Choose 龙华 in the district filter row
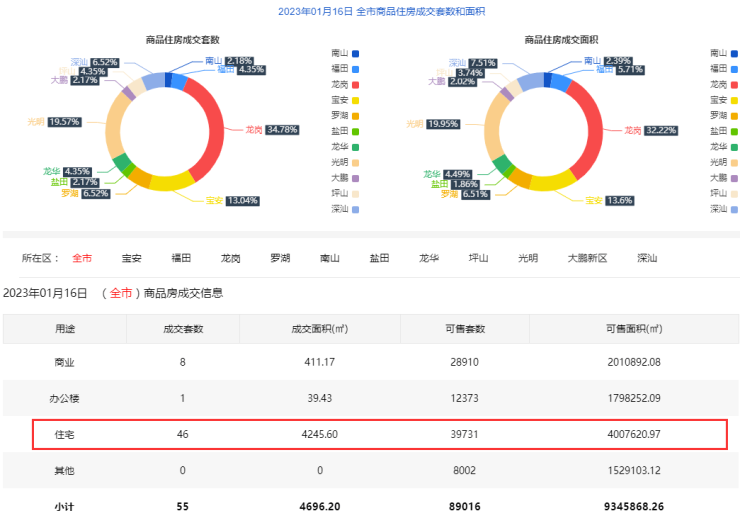 429,258
